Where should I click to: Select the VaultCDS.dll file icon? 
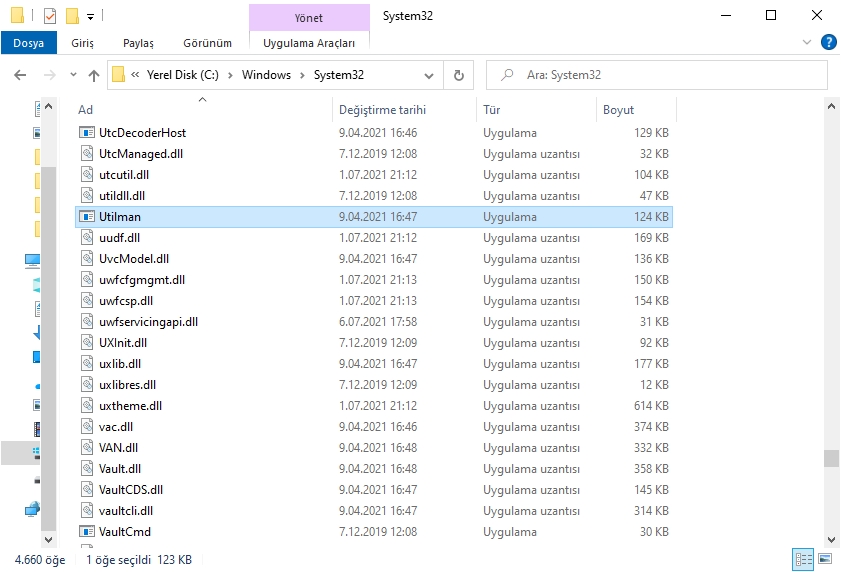(x=87, y=489)
